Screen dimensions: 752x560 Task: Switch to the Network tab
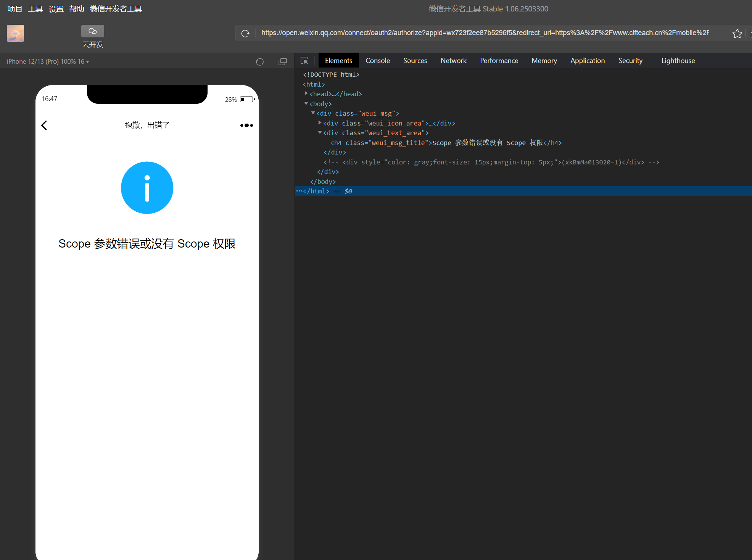[x=453, y=61]
